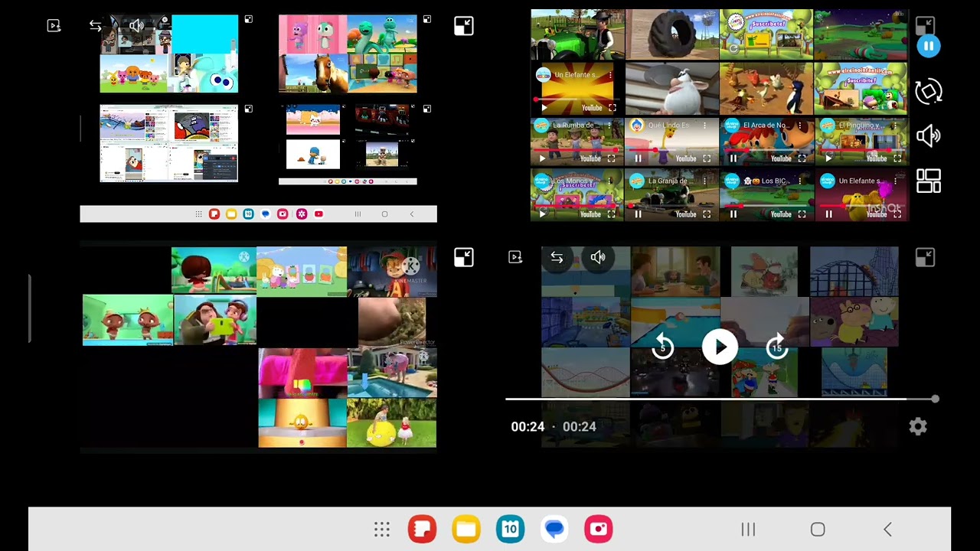
Task: Open the red Notes app on the bottom taskbar
Action: (x=422, y=530)
